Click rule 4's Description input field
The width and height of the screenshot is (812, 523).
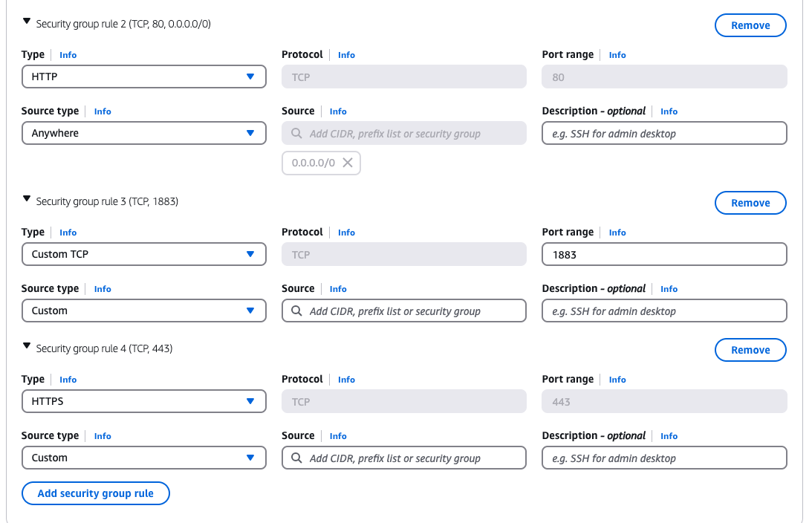click(663, 458)
